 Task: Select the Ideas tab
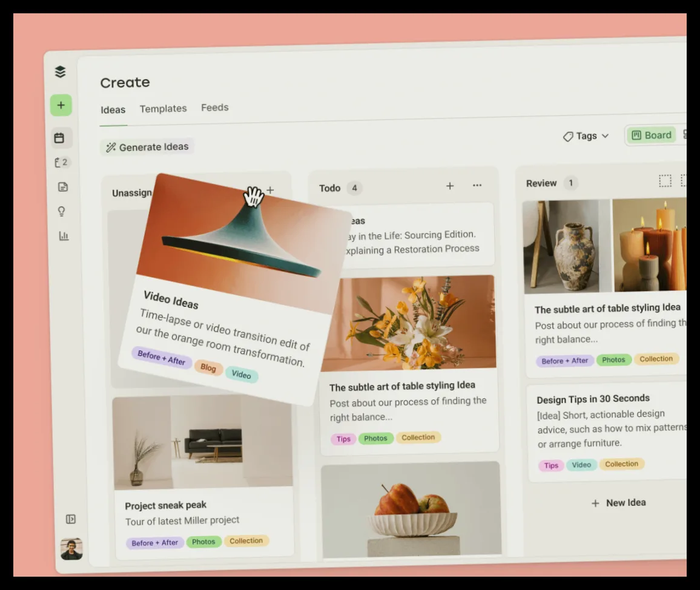(113, 110)
